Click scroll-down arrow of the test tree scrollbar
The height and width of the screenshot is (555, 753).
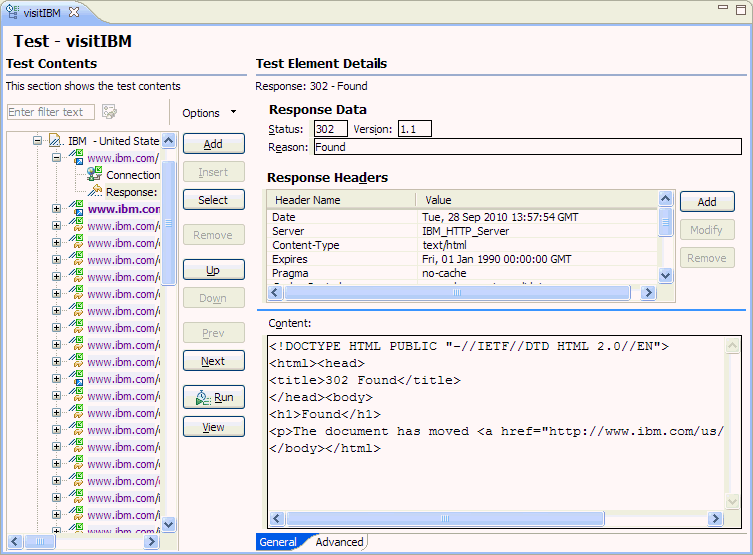(168, 523)
